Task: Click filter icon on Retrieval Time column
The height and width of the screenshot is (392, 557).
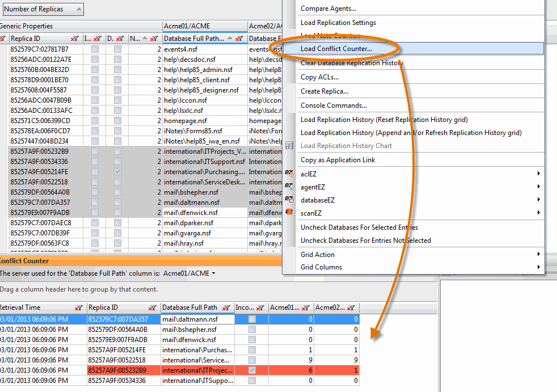Action: (x=78, y=308)
